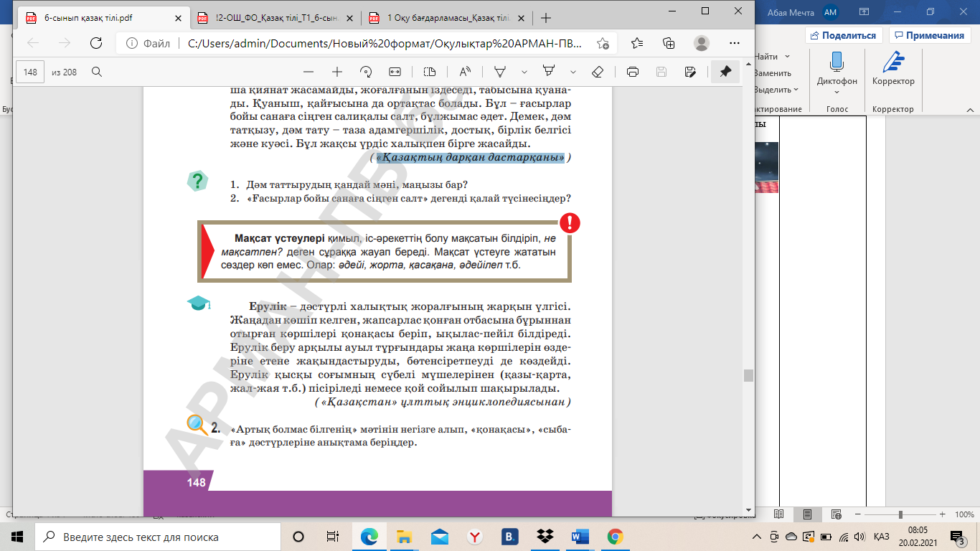Show hidden system tray icons

coord(758,537)
